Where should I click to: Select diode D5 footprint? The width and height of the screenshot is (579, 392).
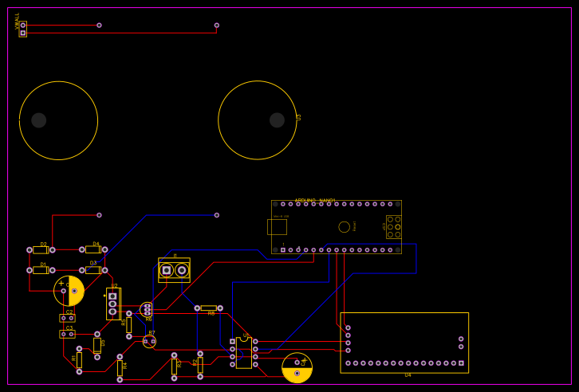click(x=97, y=346)
